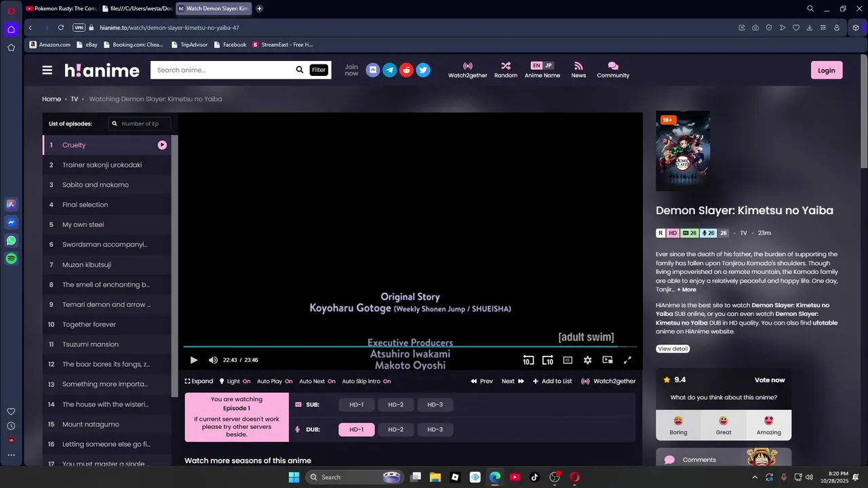Image resolution: width=868 pixels, height=488 pixels.
Task: Open File Explorer from the taskbar
Action: (x=435, y=477)
